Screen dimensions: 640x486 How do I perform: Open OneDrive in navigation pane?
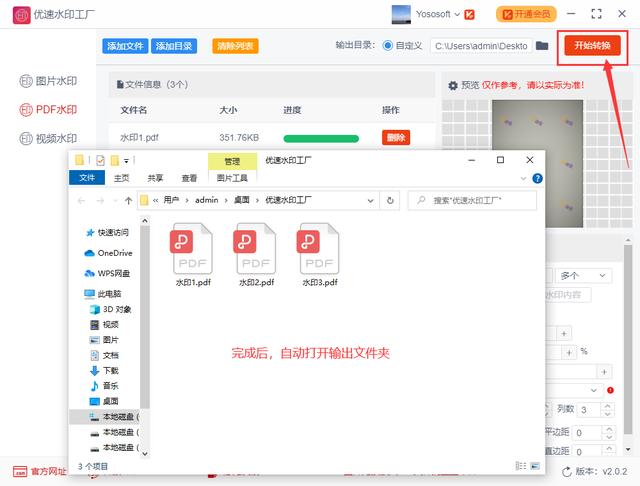pyautogui.click(x=108, y=253)
